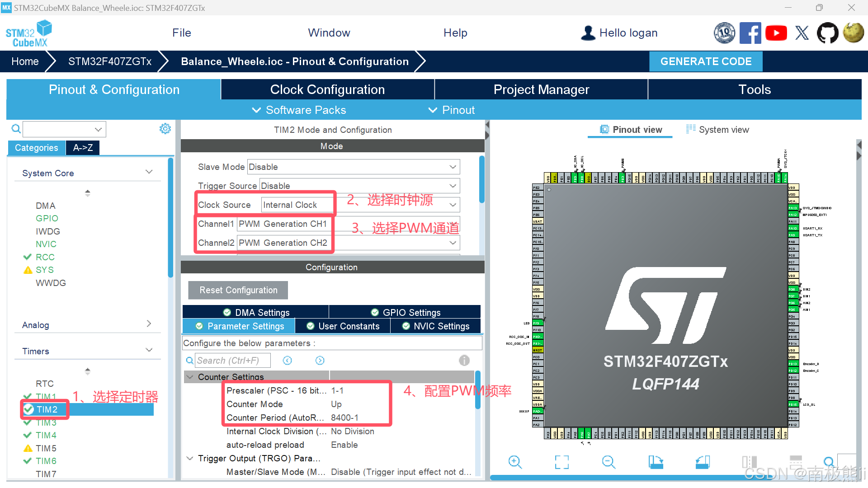The width and height of the screenshot is (868, 488).
Task: Click the System view grid icon
Action: pyautogui.click(x=691, y=129)
